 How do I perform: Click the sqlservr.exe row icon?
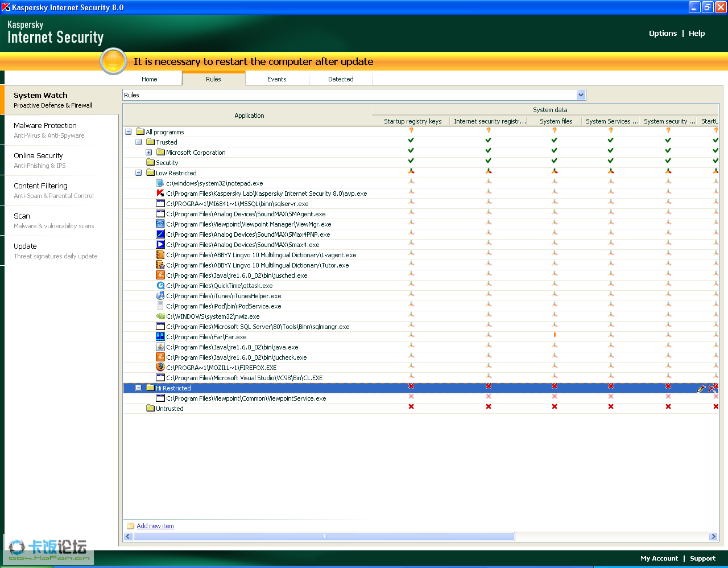(160, 204)
